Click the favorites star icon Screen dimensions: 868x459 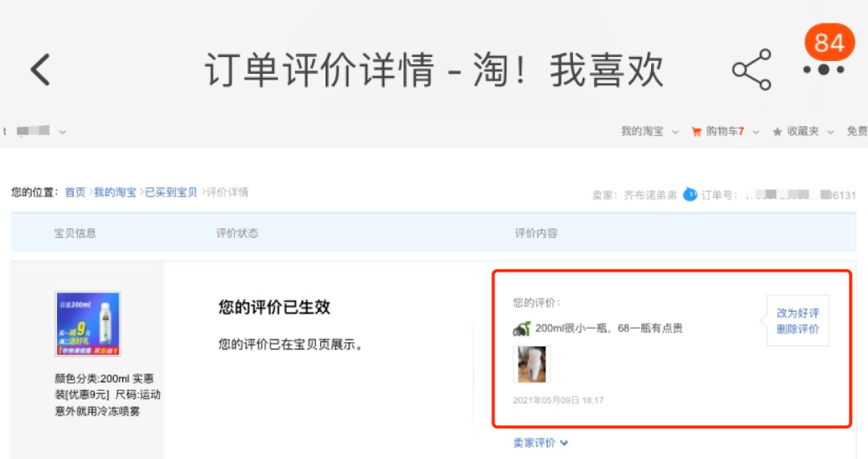click(777, 132)
